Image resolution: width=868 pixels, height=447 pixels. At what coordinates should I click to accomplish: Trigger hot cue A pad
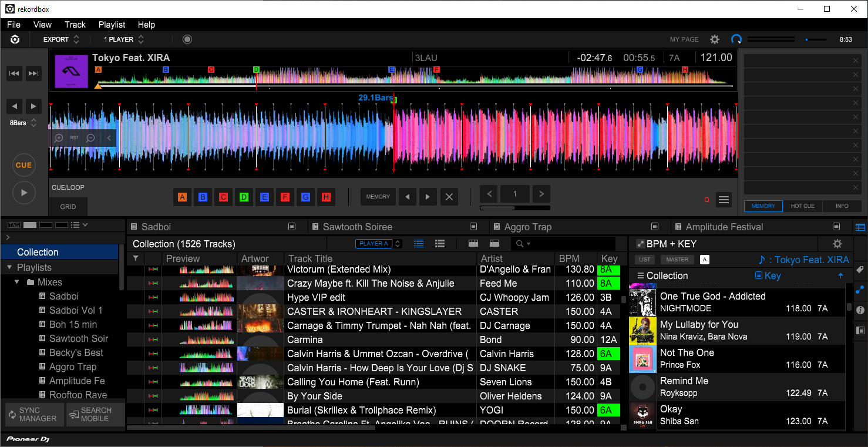pos(182,197)
